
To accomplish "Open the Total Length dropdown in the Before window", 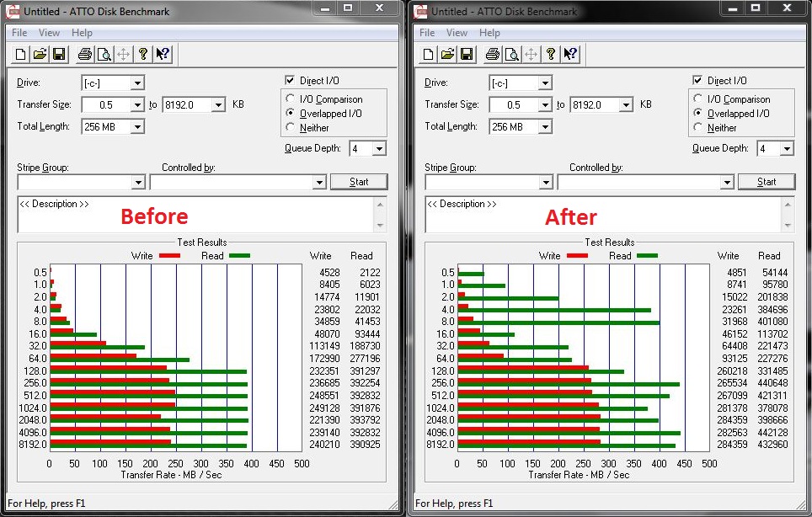I will pos(137,127).
